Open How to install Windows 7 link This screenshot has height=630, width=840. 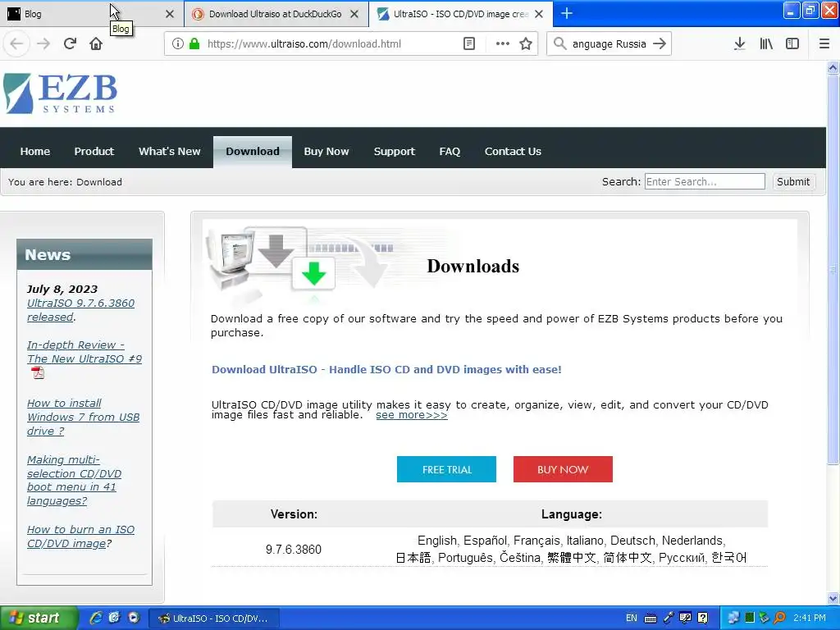tap(83, 418)
